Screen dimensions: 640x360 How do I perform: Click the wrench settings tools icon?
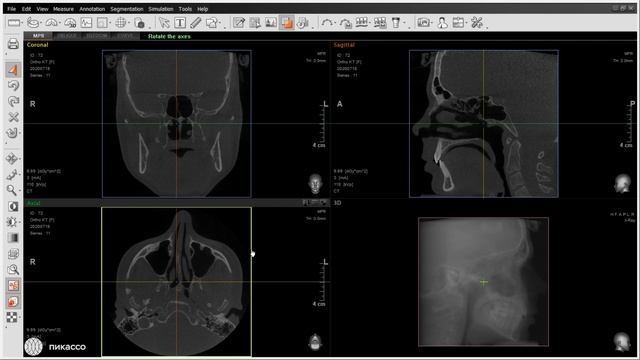(477, 23)
